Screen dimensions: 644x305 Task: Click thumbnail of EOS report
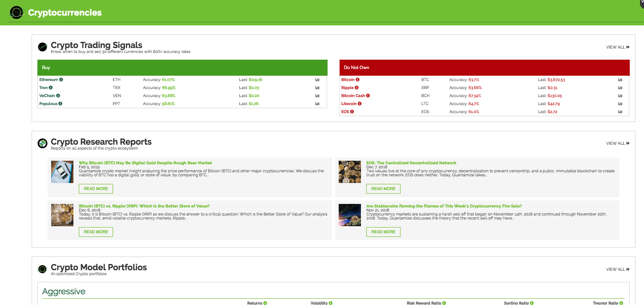(350, 172)
